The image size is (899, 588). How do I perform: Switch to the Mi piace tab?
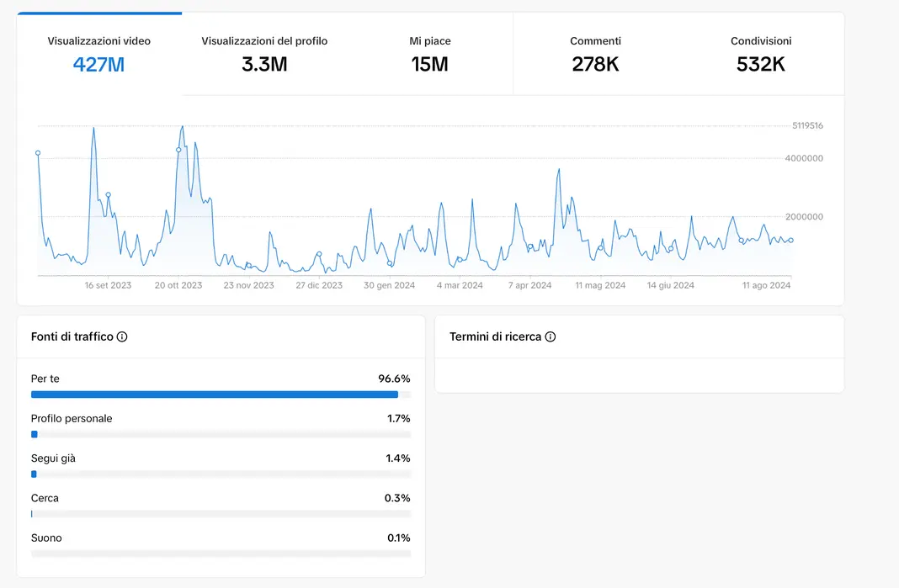tap(430, 54)
